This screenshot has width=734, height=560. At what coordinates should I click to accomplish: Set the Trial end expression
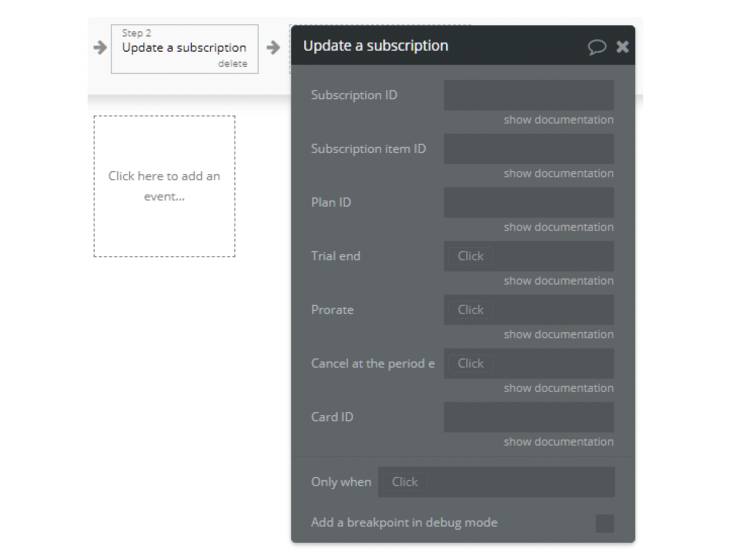[x=471, y=256]
